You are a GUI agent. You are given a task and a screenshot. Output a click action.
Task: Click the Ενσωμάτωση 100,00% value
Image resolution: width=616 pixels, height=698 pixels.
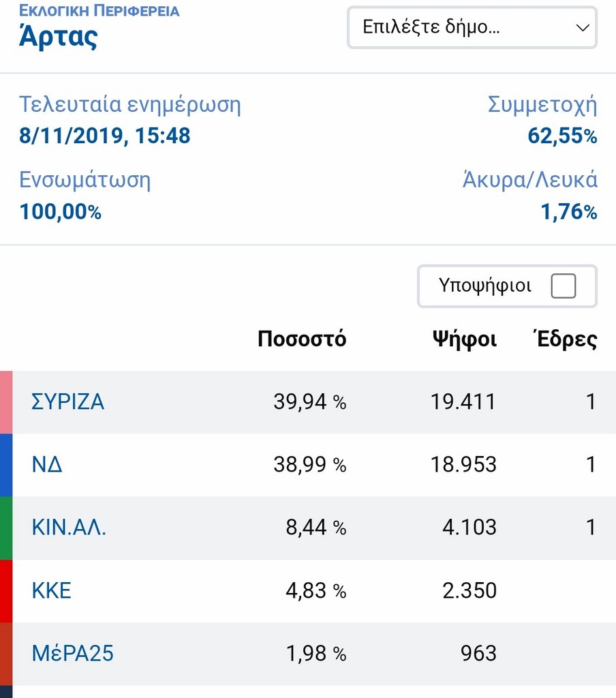61,212
